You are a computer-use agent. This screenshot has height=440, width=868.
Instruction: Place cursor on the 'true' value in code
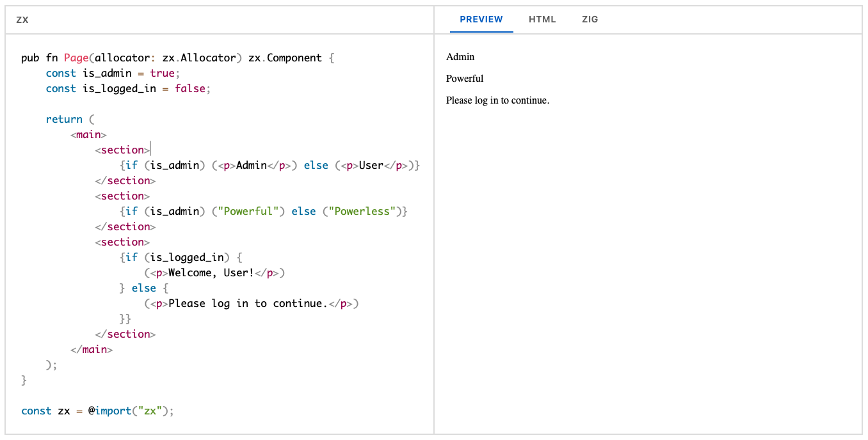point(162,74)
